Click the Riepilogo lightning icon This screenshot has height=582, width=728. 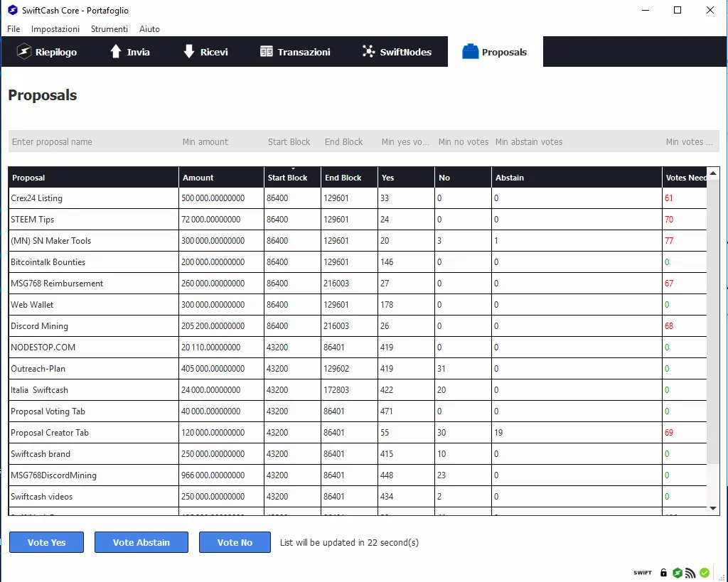click(x=23, y=51)
